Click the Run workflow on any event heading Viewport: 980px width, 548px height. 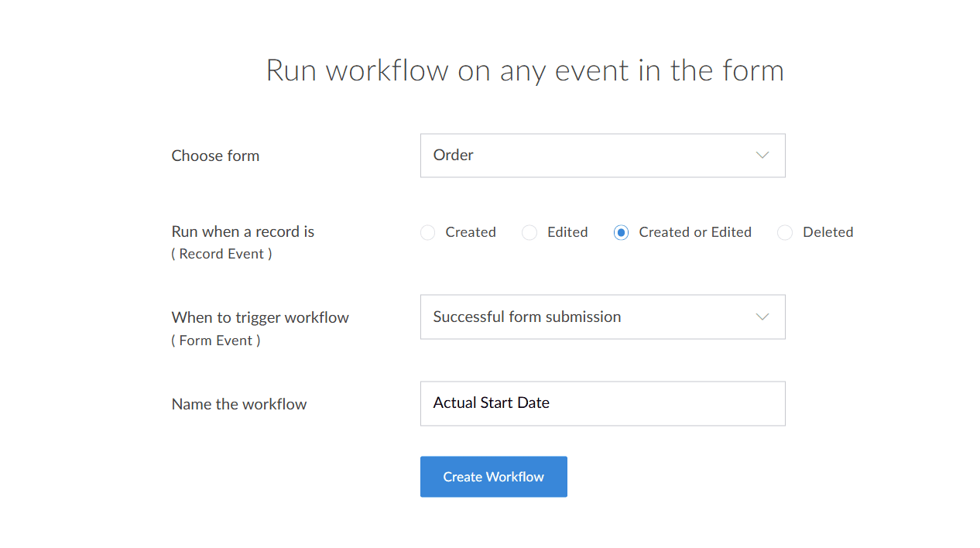525,70
